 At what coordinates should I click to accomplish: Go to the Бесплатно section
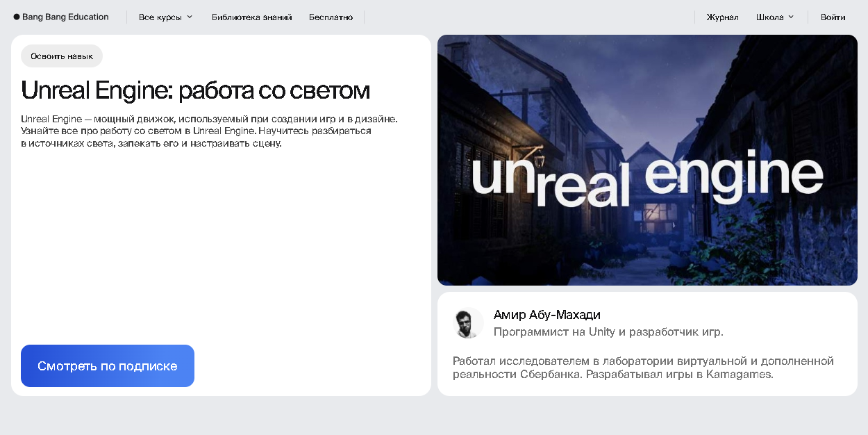coord(331,17)
